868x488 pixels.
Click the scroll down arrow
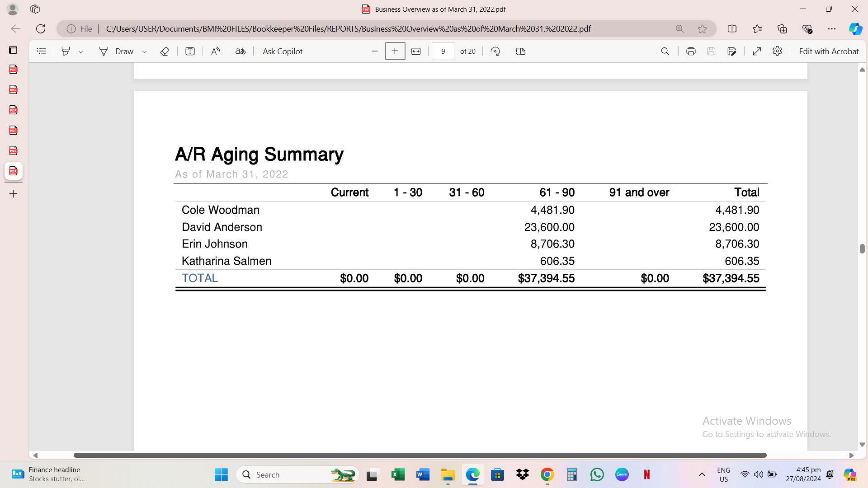point(862,445)
